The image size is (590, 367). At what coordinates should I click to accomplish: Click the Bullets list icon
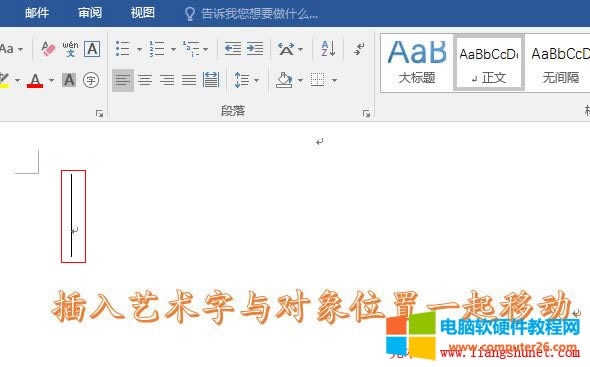point(123,49)
